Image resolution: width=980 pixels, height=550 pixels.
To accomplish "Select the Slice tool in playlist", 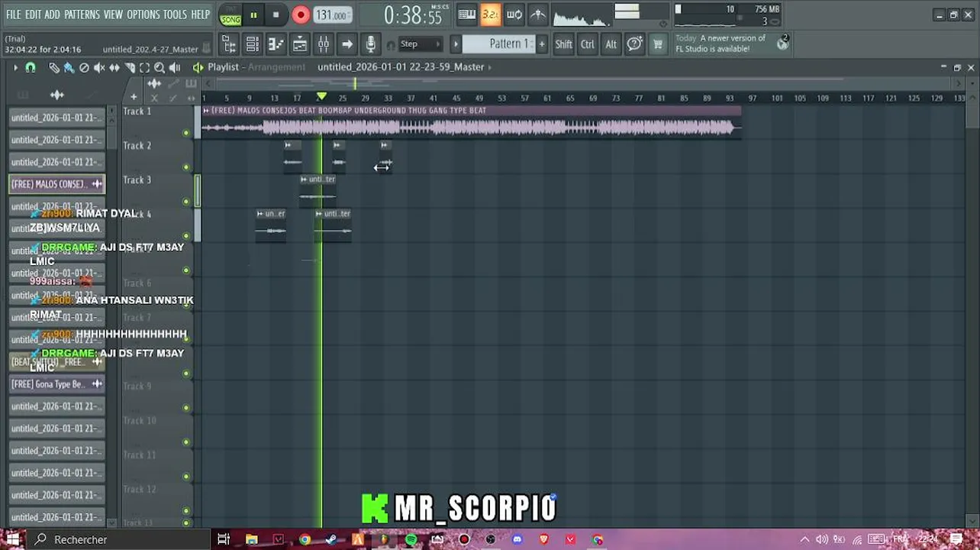I will tap(130, 68).
